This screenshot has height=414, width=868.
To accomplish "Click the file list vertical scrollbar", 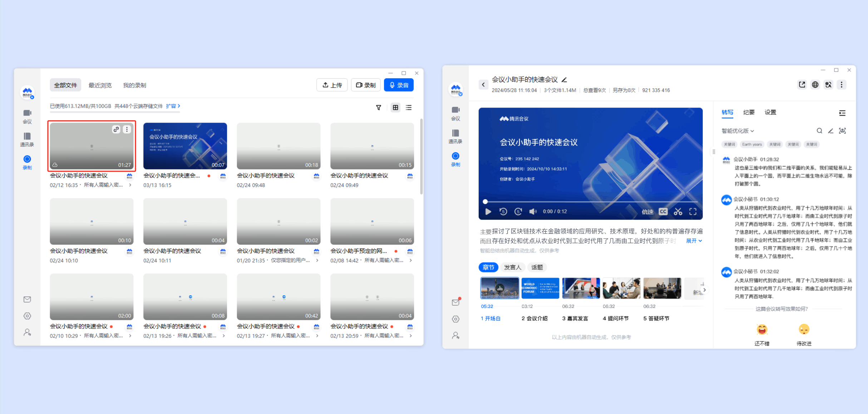I will pyautogui.click(x=421, y=157).
